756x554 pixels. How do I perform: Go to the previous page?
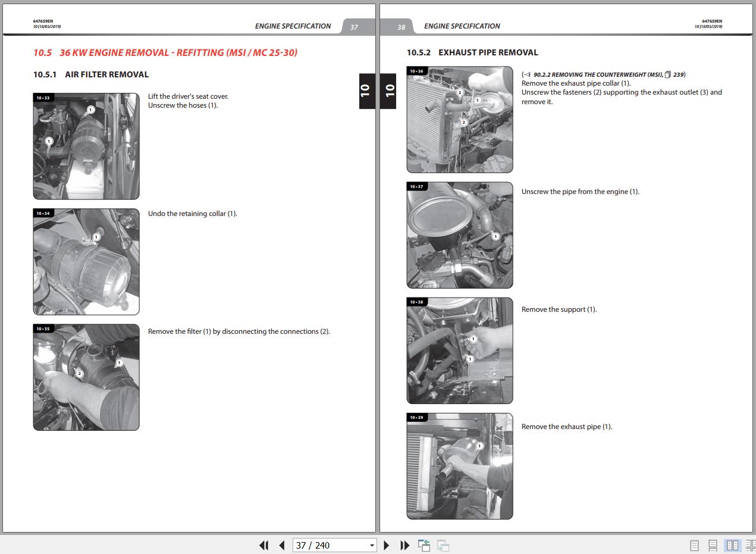[282, 545]
